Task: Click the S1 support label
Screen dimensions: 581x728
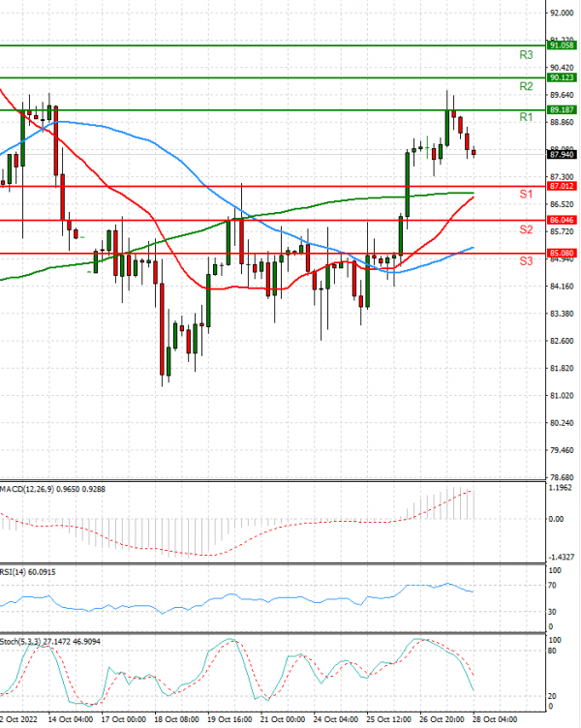Action: tap(526, 194)
